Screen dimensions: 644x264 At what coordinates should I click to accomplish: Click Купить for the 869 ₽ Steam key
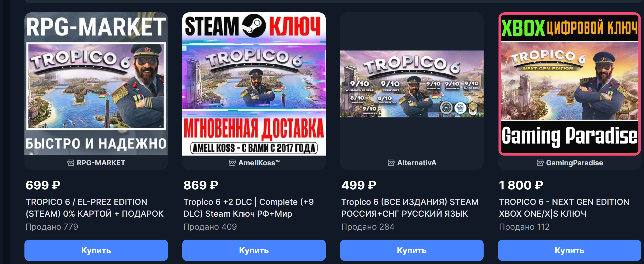[x=254, y=250]
